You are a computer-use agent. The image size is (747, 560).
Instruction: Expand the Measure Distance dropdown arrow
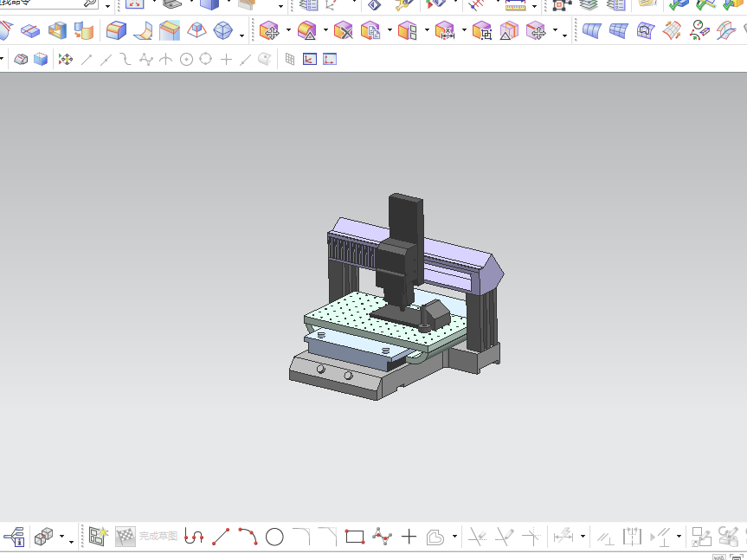coord(535,6)
